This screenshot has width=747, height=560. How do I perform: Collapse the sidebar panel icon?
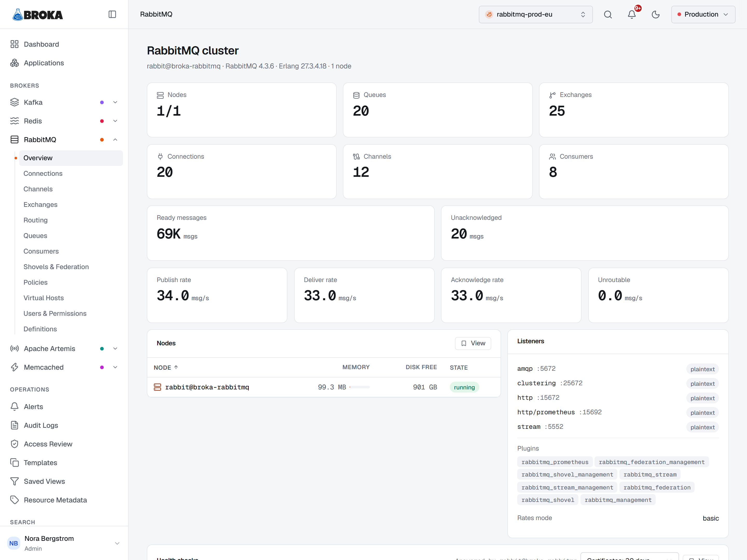point(112,14)
